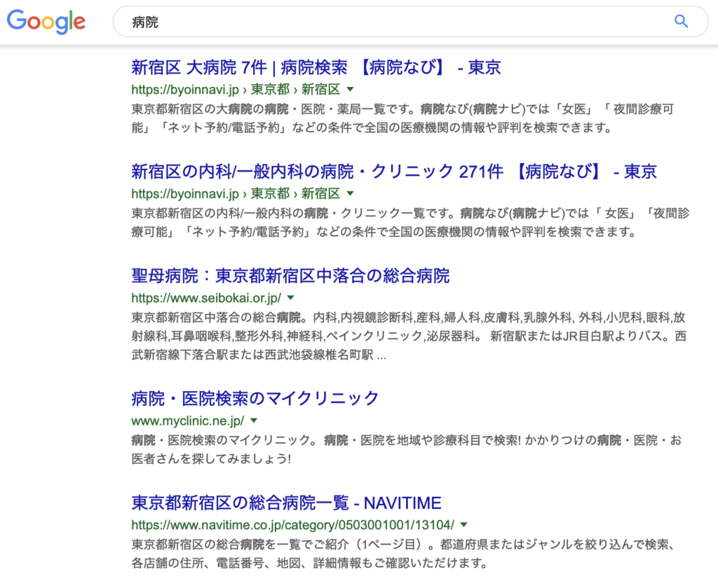718x588 pixels.
Task: Open the 新宿区の内科/一般内科 271件 result
Action: coord(393,172)
